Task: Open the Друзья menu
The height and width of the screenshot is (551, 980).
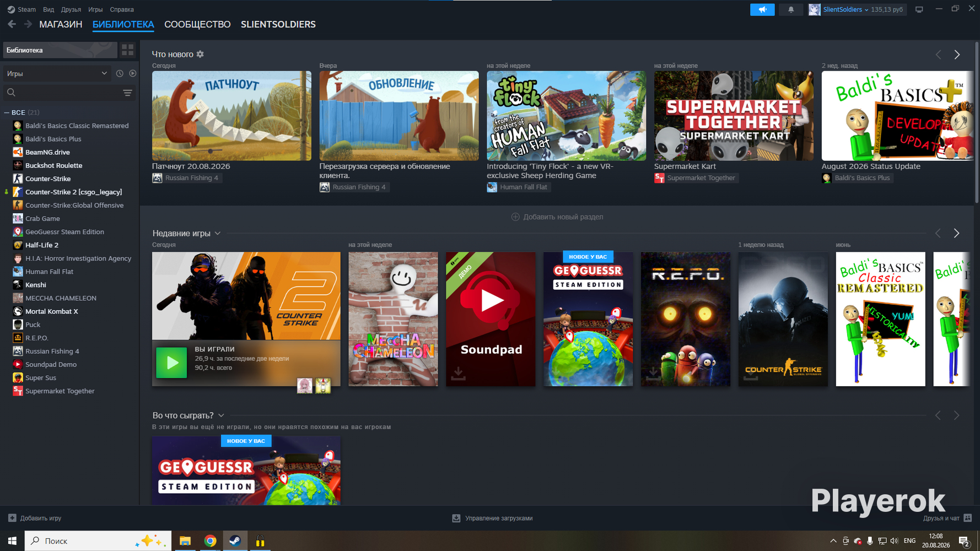Action: pyautogui.click(x=71, y=9)
